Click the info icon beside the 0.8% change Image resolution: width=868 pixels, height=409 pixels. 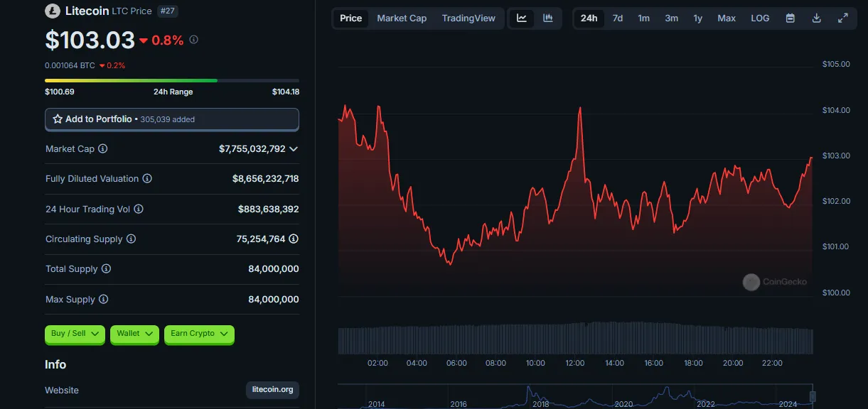pos(194,40)
